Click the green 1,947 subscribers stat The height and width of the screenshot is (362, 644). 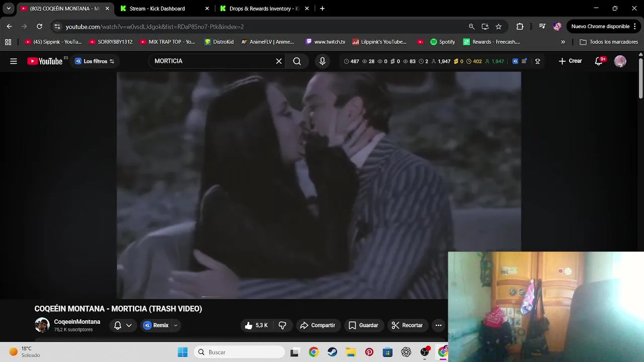point(494,61)
